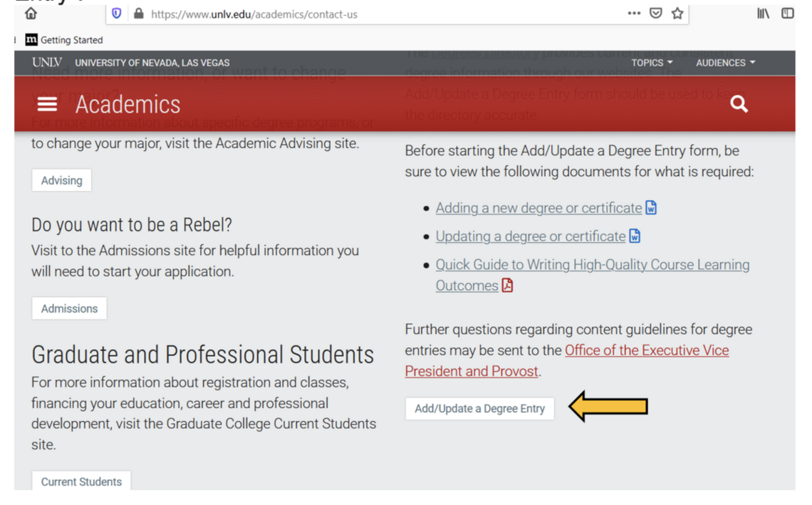The width and height of the screenshot is (812, 505).
Task: Click the Word document icon beside 'Adding a new degree'
Action: click(x=650, y=207)
